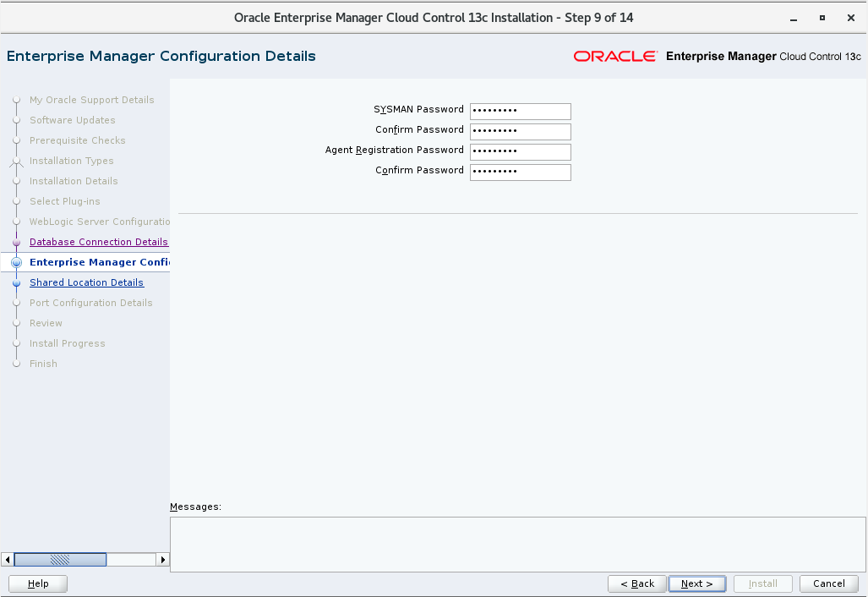Cancel the installation
868x597 pixels.
[828, 583]
